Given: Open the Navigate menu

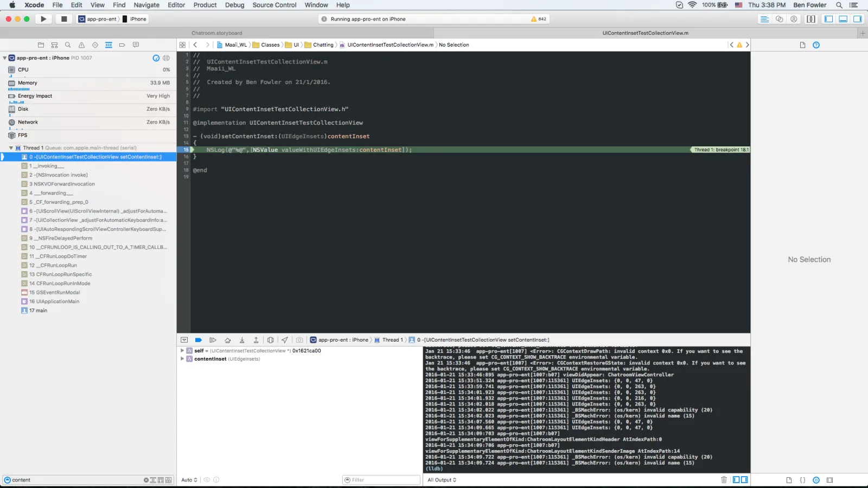Looking at the screenshot, I should pos(146,5).
